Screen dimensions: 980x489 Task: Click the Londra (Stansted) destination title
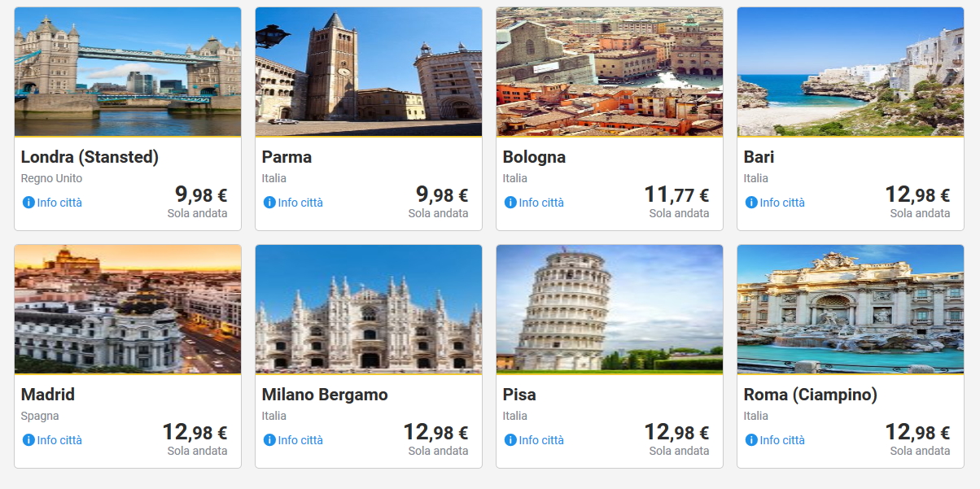90,157
